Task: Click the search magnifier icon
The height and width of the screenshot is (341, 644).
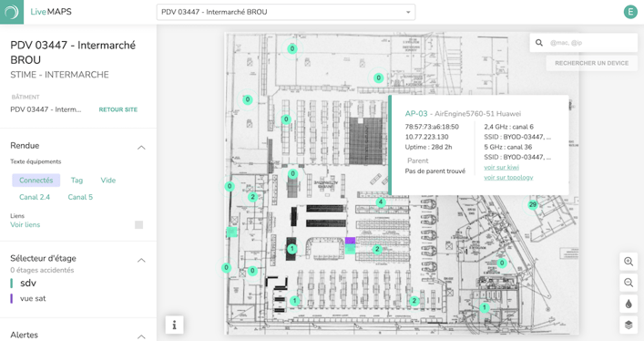Action: [x=539, y=42]
